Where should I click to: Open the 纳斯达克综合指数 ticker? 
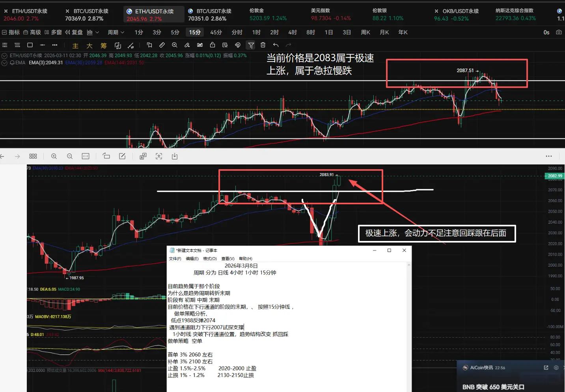click(516, 15)
